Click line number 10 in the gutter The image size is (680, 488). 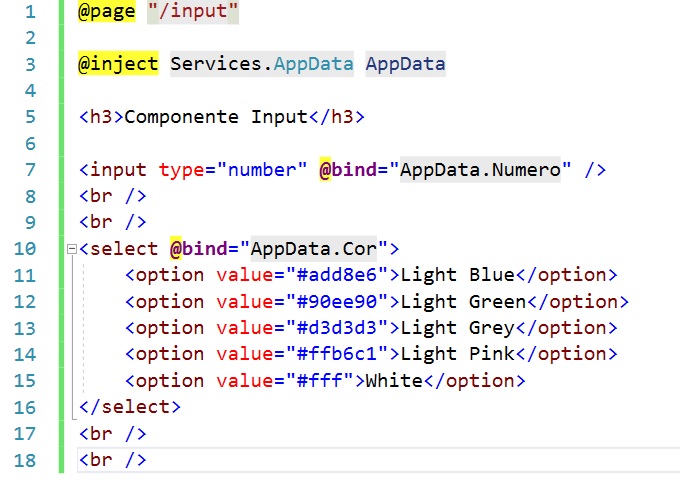point(24,248)
